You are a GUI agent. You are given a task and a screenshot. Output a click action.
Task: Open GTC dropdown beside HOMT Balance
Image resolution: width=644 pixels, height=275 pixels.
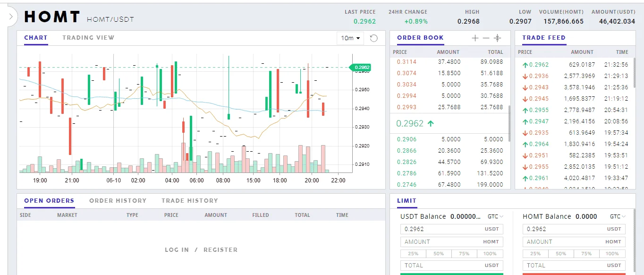click(618, 216)
